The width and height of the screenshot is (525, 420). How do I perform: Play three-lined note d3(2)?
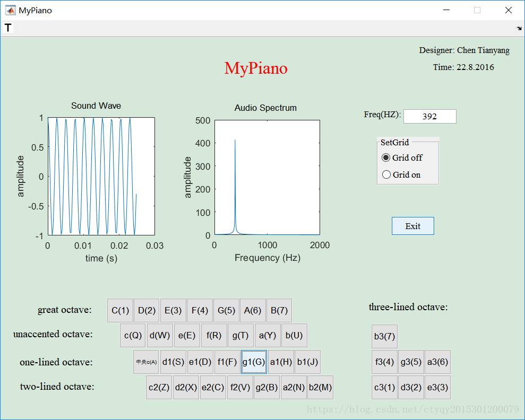(x=411, y=387)
